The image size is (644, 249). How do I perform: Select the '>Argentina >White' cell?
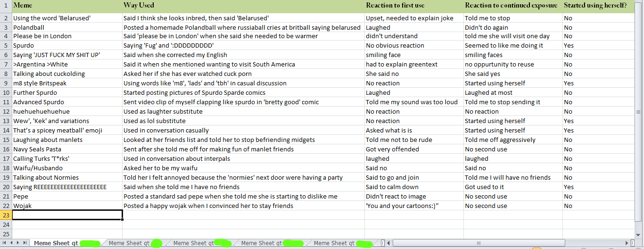pos(67,64)
